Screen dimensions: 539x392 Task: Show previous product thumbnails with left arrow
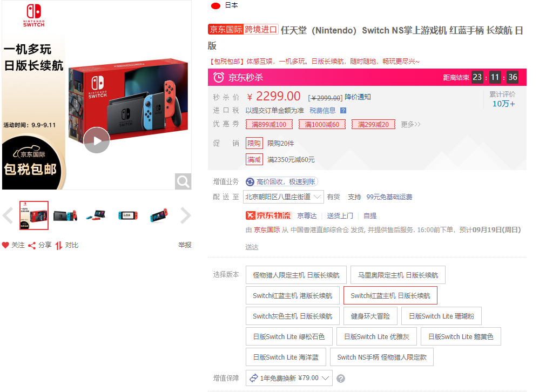[8, 215]
